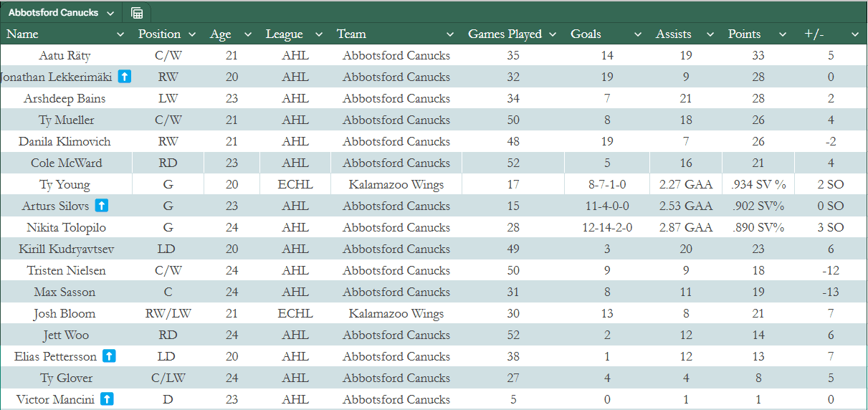Open the Team column filter dropdown

[450, 34]
